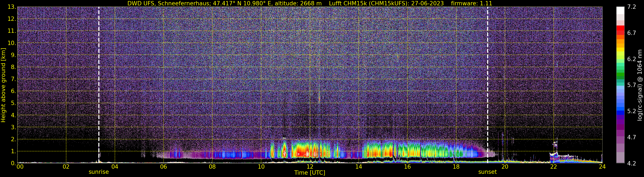
Task: Click the time axis tick label 04
Action: (115, 167)
